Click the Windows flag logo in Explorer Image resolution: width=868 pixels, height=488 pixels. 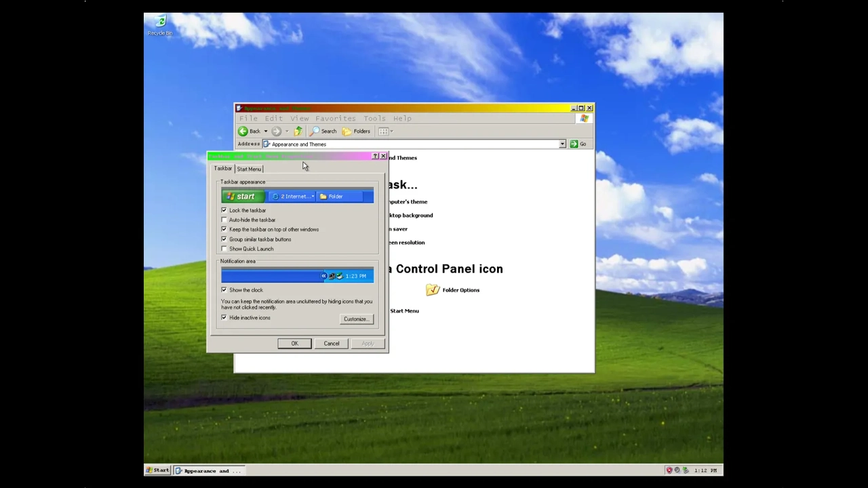[584, 119]
